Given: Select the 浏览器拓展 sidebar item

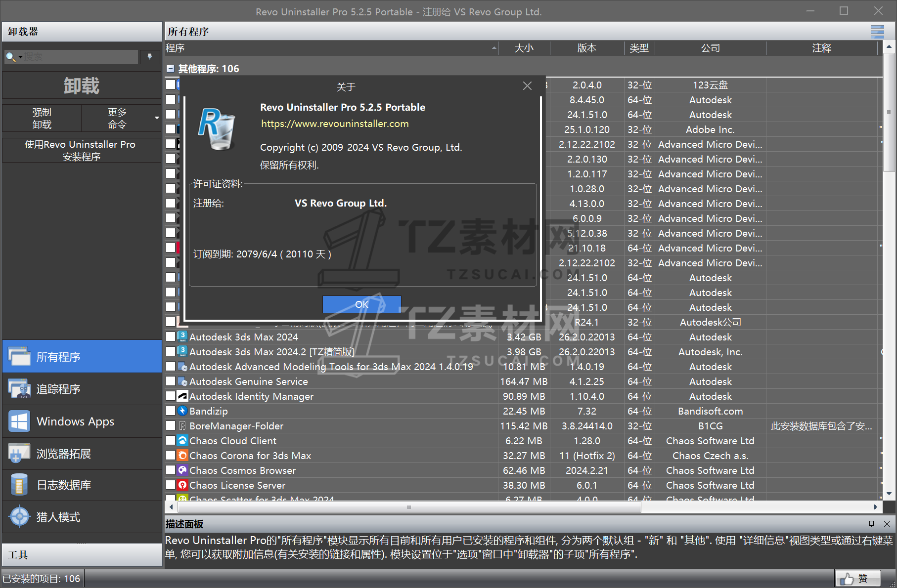Looking at the screenshot, I should (82, 454).
